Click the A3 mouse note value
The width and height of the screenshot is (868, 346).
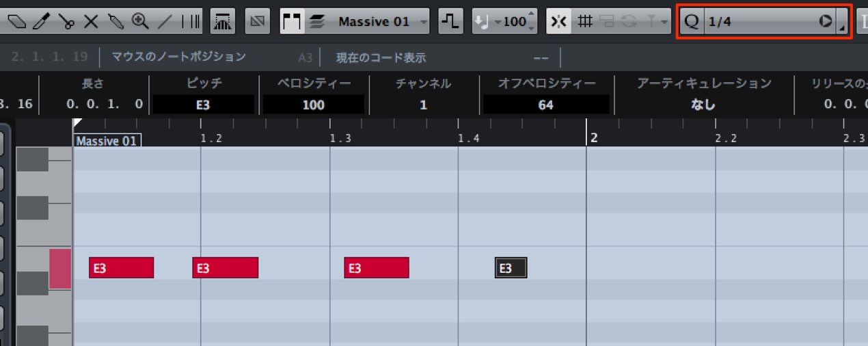[305, 57]
